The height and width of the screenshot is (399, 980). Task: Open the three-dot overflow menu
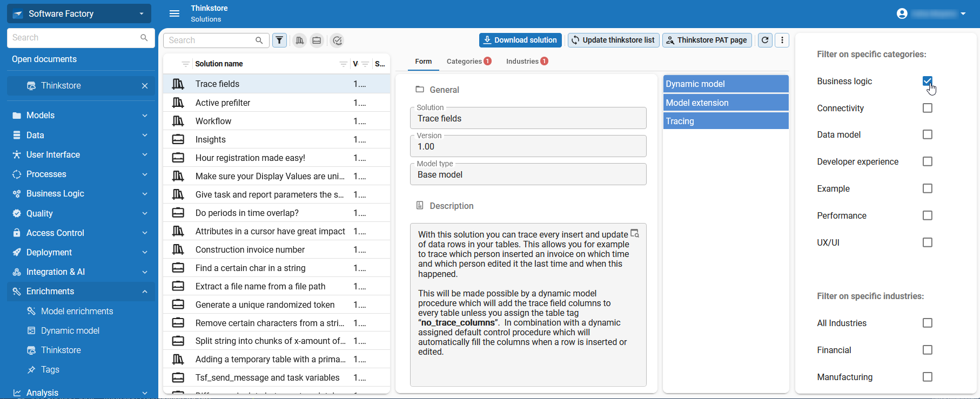coord(782,40)
